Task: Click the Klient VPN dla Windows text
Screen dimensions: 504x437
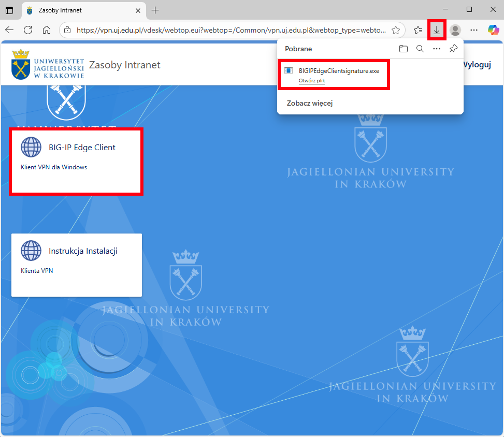Action: pyautogui.click(x=54, y=167)
